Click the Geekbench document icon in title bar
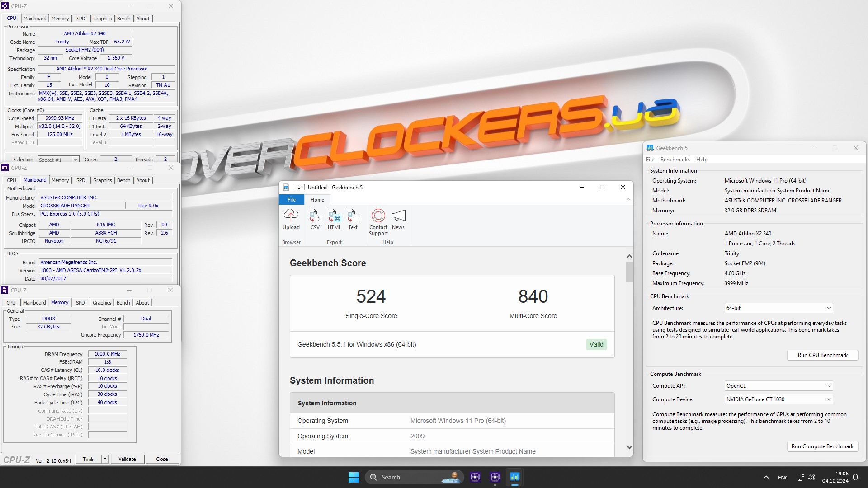Image resolution: width=868 pixels, height=488 pixels. [286, 188]
